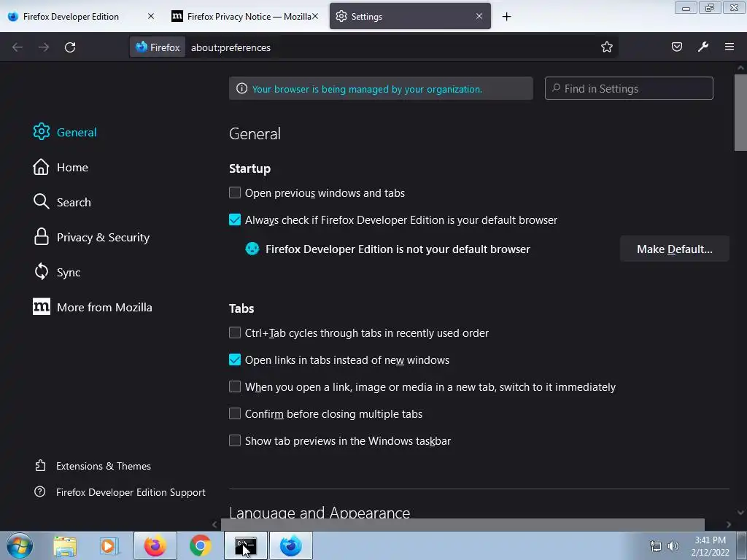Enable Confirm before closing multiple tabs
Screen dimensions: 747x560
tap(235, 413)
